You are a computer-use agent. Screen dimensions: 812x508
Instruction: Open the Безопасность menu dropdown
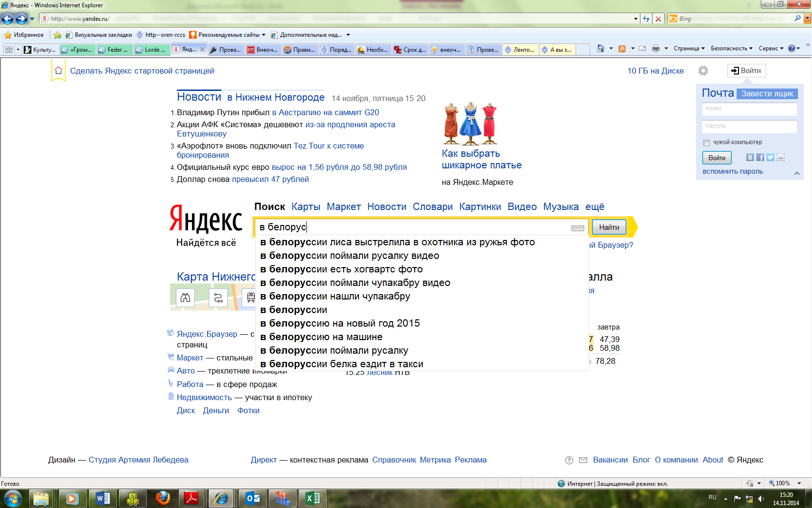pyautogui.click(x=732, y=48)
